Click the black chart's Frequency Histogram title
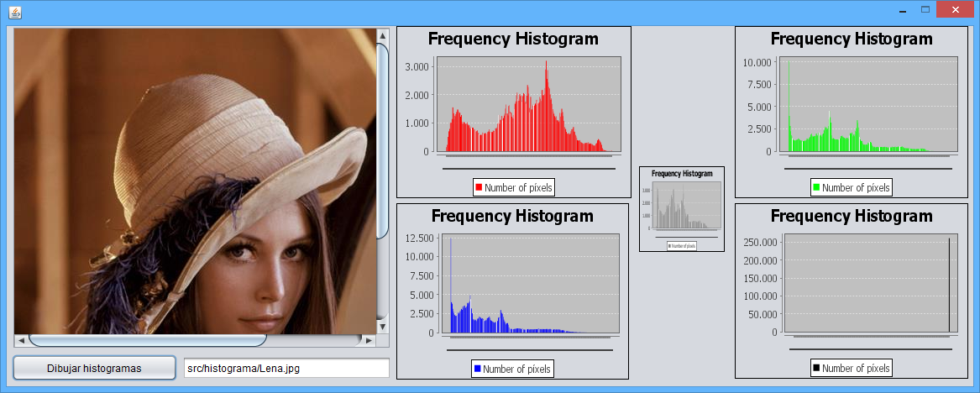This screenshot has height=393, width=980. [852, 216]
